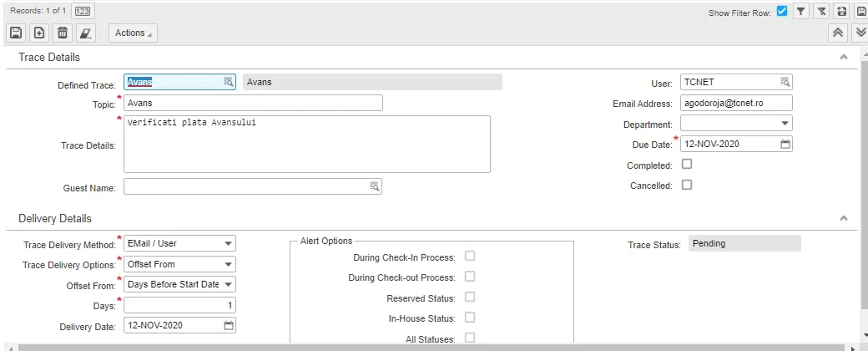Image resolution: width=868 pixels, height=351 pixels.
Task: Click into the Trace Details text area
Action: pyautogui.click(x=306, y=145)
